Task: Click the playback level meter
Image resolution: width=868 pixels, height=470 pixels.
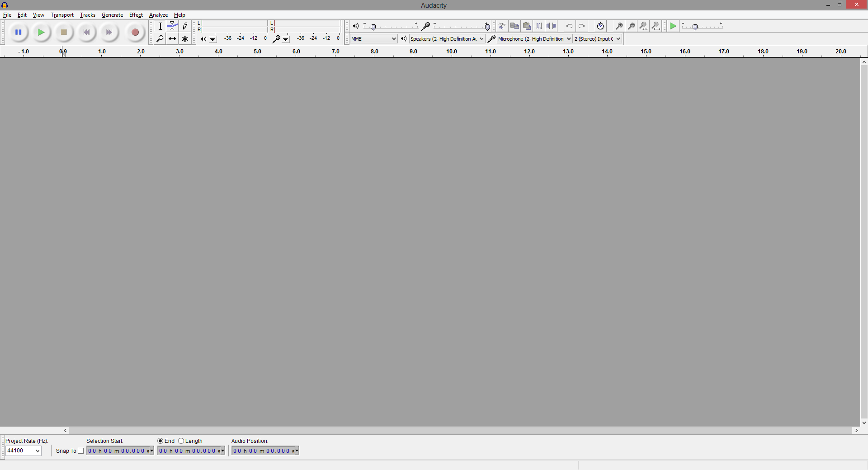Action: [234, 26]
